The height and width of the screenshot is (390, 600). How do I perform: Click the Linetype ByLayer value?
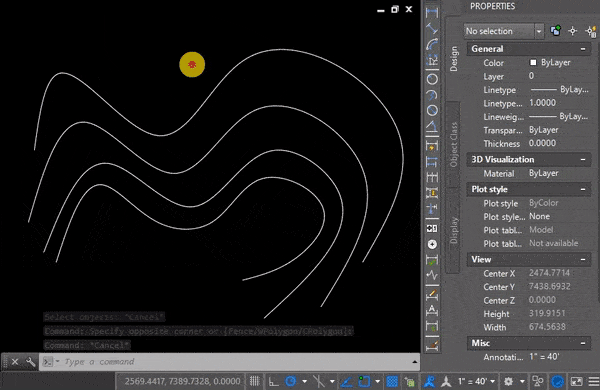click(x=559, y=90)
